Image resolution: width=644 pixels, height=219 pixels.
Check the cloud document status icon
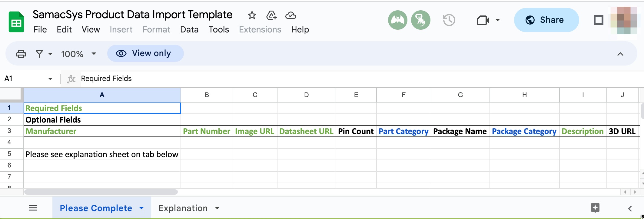point(290,15)
